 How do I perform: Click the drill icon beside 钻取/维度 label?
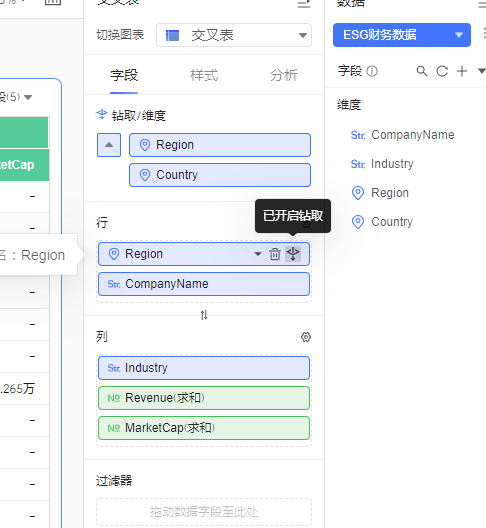pyautogui.click(x=102, y=114)
